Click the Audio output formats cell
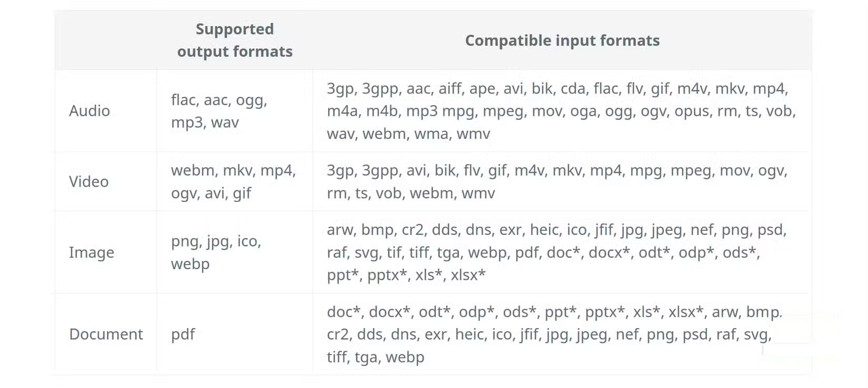Viewport: 868px width, 388px height. point(219,111)
